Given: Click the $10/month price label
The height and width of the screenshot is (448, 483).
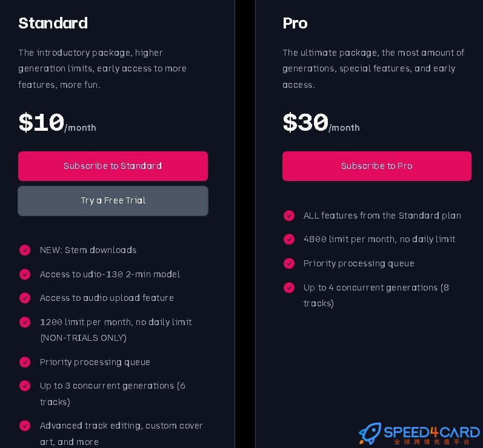Looking at the screenshot, I should pyautogui.click(x=58, y=123).
